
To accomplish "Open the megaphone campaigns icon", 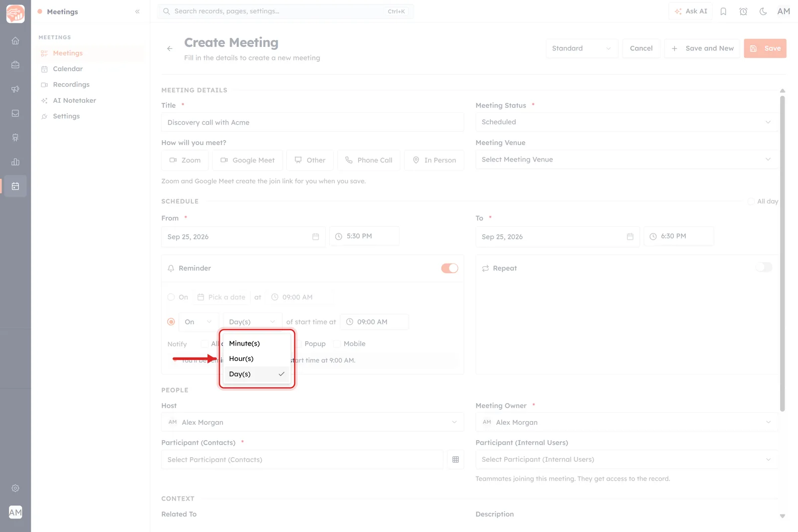I will click(x=15, y=89).
